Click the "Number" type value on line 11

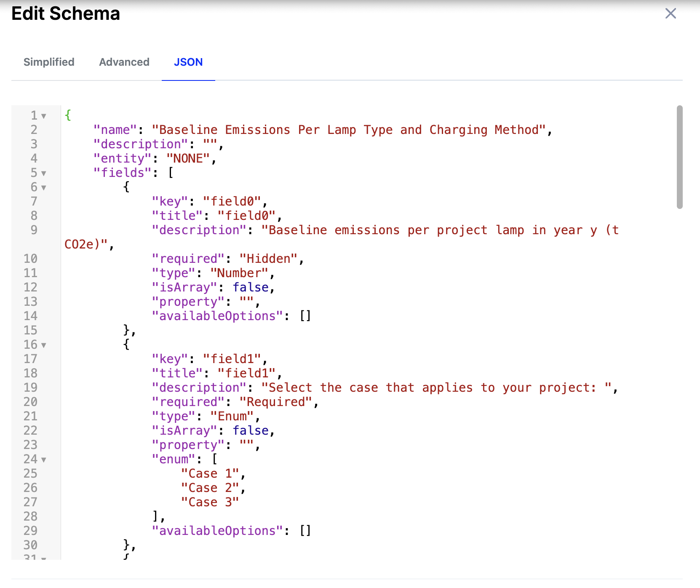[239, 273]
